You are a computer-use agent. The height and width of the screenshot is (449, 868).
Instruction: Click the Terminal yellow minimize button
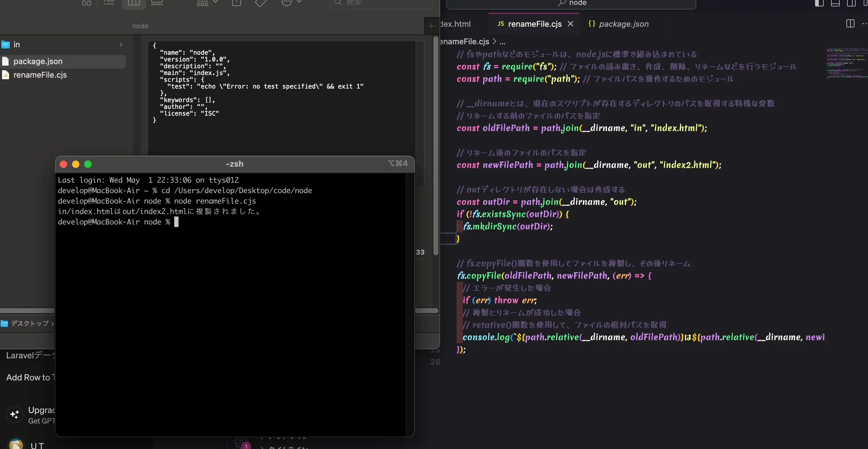click(76, 164)
